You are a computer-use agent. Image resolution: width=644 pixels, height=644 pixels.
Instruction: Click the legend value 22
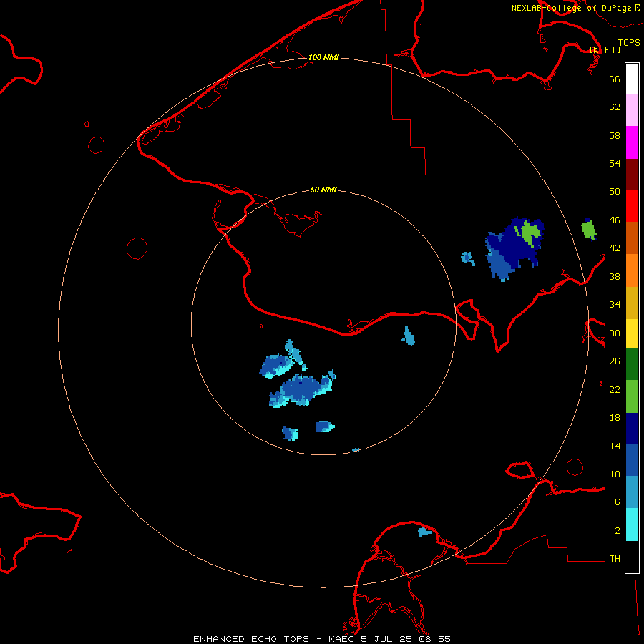[x=615, y=390]
